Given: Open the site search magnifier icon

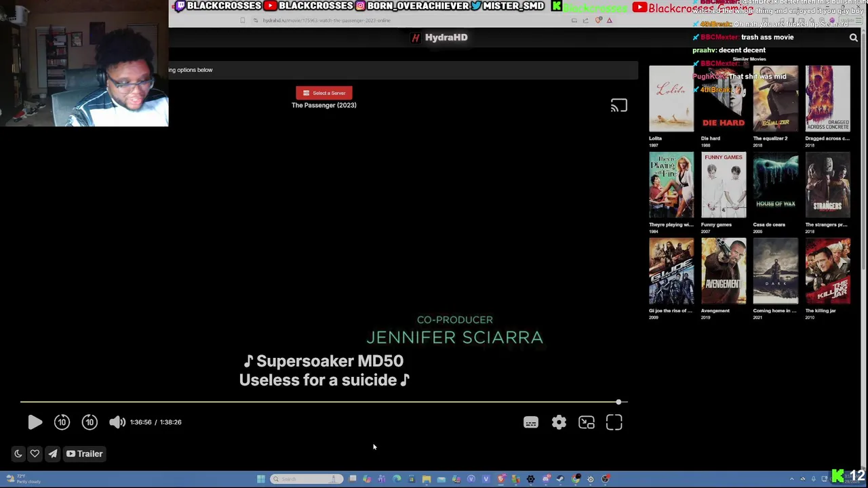Looking at the screenshot, I should (x=854, y=38).
